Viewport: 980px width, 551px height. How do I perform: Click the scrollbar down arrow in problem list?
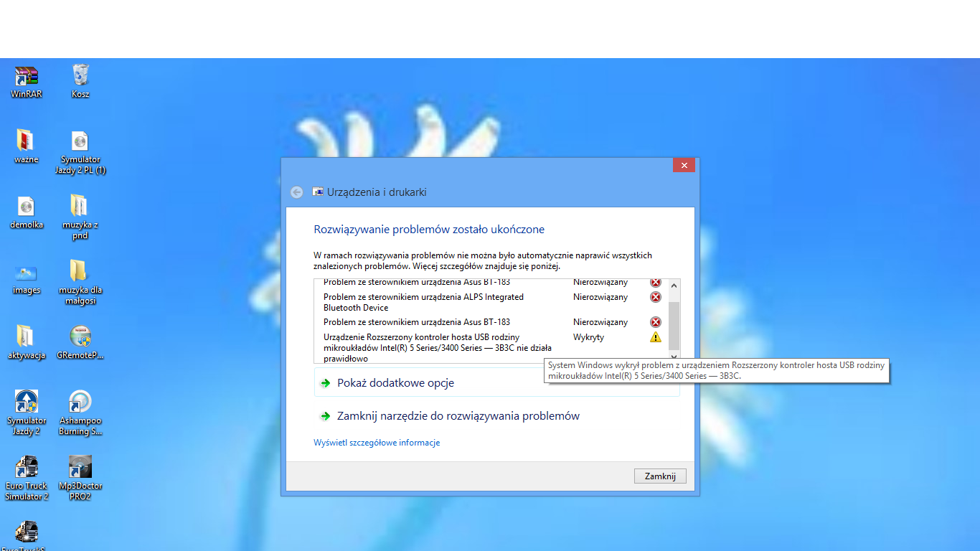pyautogui.click(x=674, y=356)
